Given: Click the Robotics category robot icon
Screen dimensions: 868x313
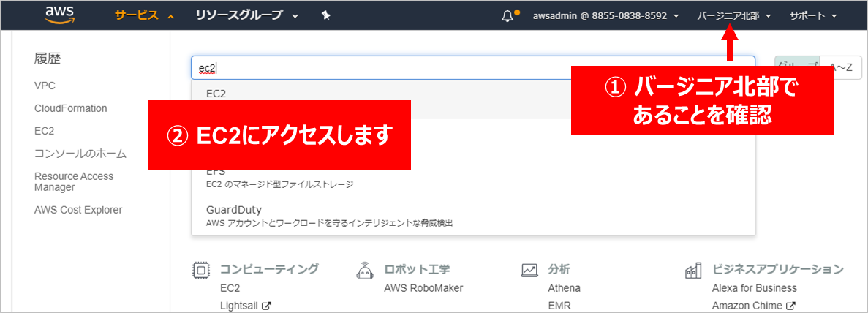Looking at the screenshot, I should click(365, 270).
